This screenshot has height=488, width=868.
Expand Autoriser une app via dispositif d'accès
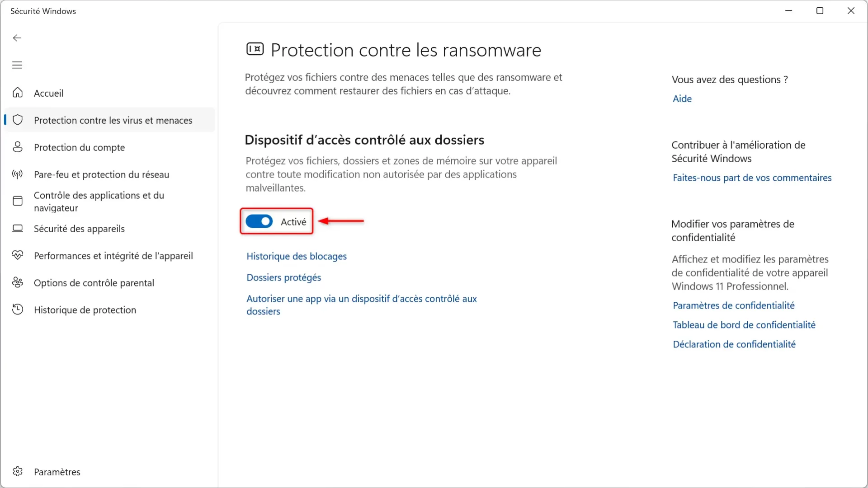tap(363, 305)
